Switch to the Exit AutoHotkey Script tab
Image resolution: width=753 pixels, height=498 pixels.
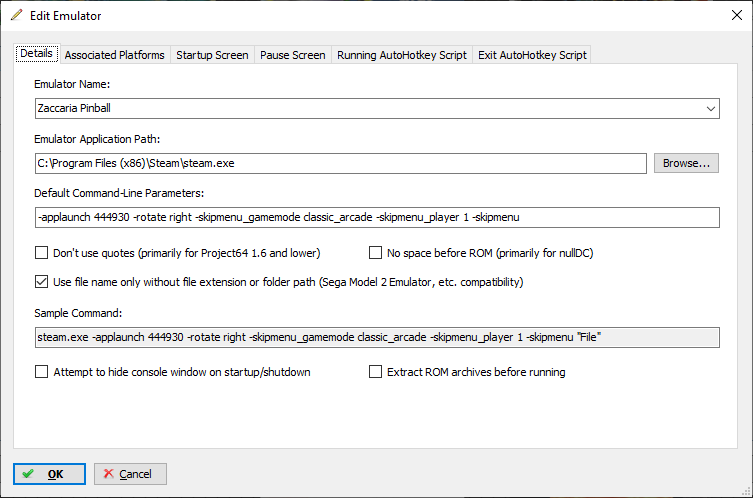coord(532,55)
